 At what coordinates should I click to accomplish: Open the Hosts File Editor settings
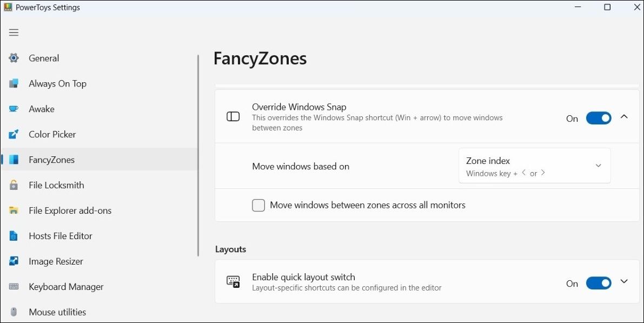pyautogui.click(x=60, y=236)
